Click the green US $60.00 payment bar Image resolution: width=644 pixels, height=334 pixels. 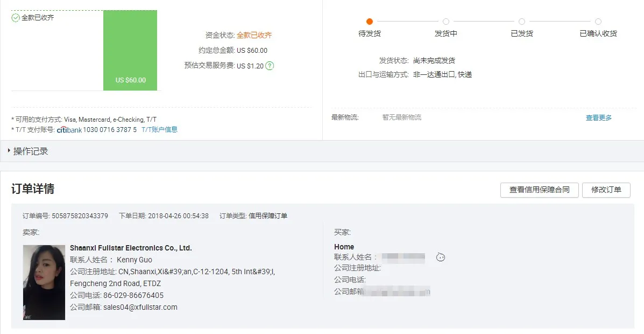(x=130, y=51)
